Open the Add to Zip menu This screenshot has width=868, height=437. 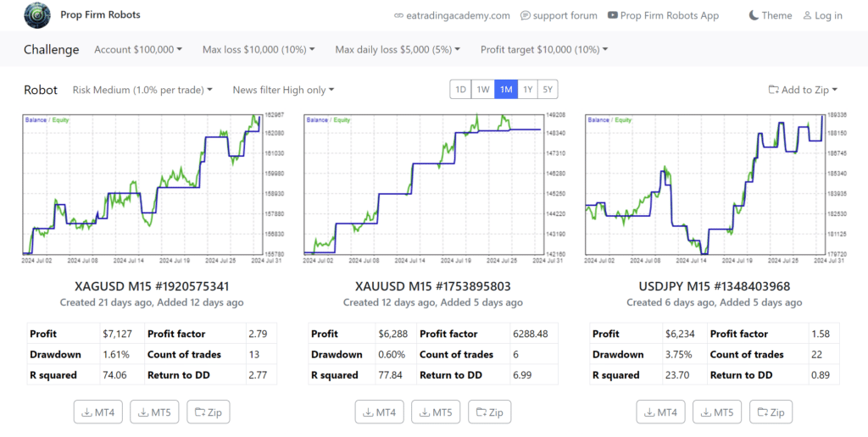tap(803, 90)
